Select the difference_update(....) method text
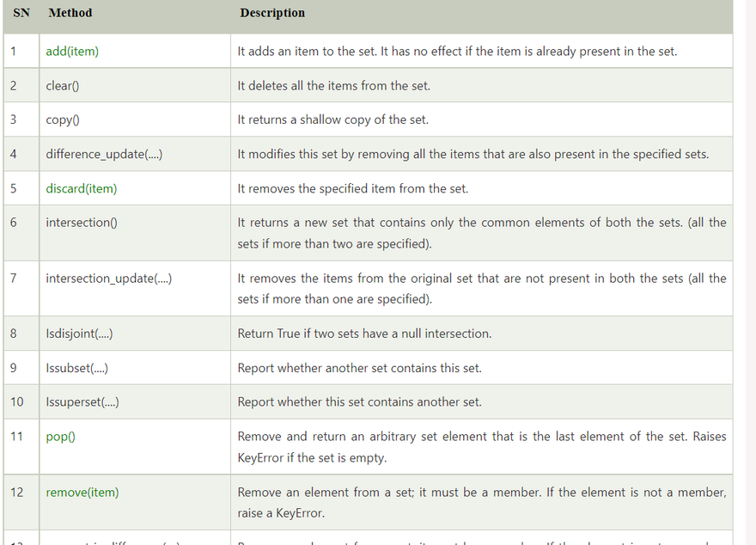Viewport: 756px width, 545px height. point(104,154)
